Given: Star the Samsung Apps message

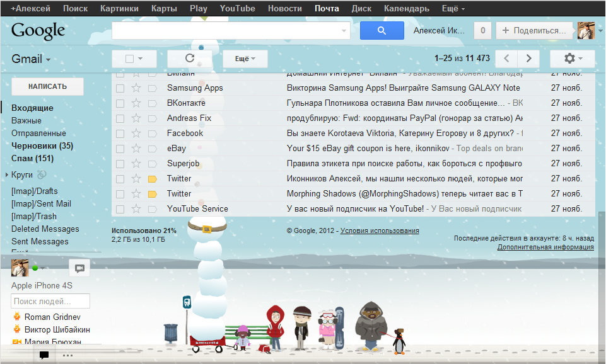Looking at the screenshot, I should [x=136, y=88].
